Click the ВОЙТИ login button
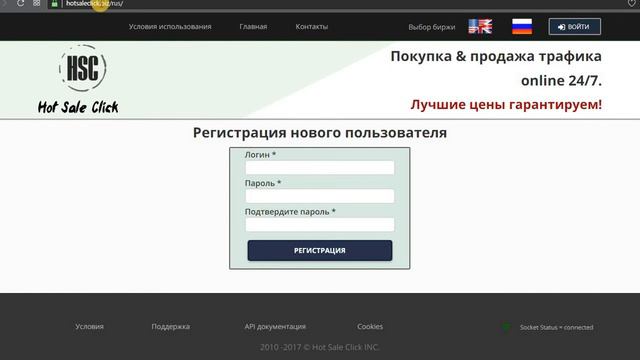 [574, 27]
